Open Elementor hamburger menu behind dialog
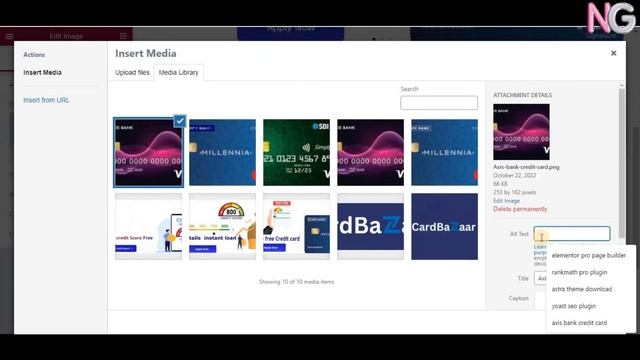This screenshot has height=360, width=640. pyautogui.click(x=9, y=36)
